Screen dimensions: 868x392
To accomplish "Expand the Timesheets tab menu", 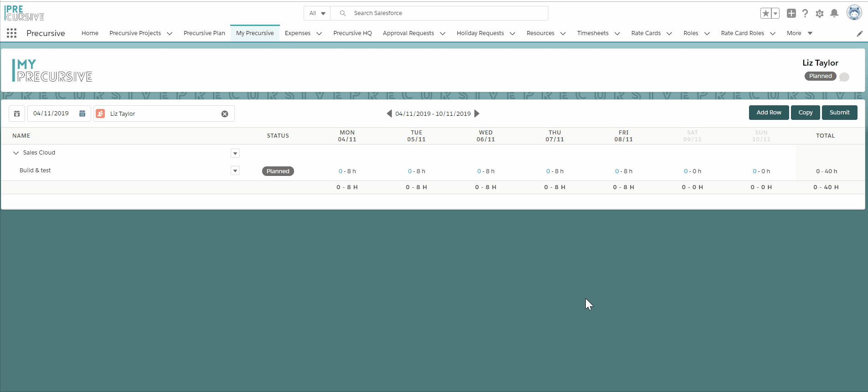I will click(x=617, y=33).
